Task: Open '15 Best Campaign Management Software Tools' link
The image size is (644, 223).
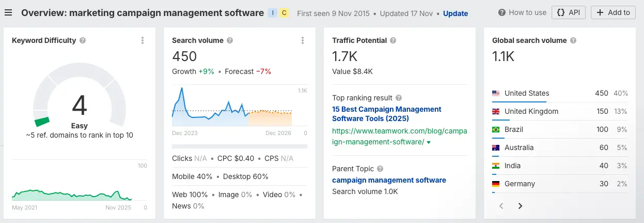Action: point(387,114)
